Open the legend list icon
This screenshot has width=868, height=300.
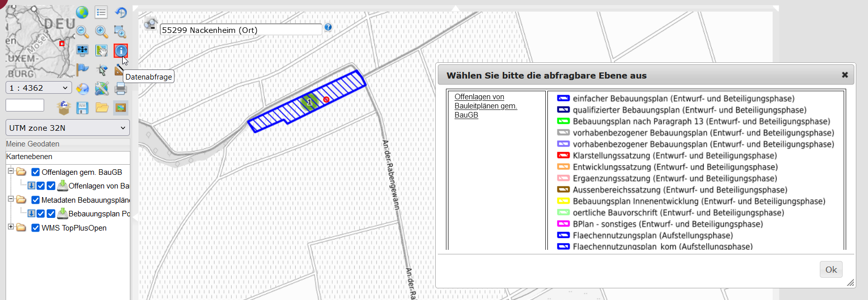101,13
